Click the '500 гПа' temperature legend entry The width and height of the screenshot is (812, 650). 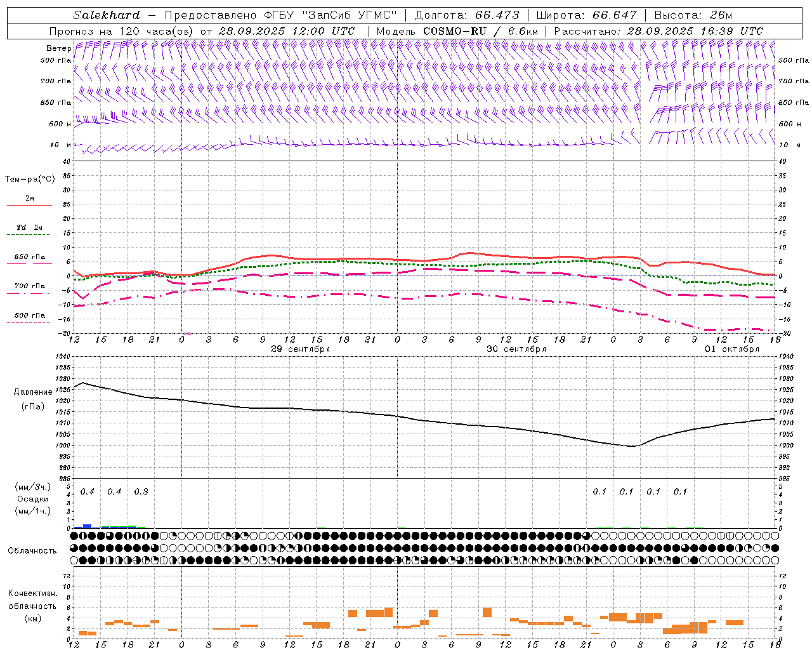pyautogui.click(x=29, y=315)
